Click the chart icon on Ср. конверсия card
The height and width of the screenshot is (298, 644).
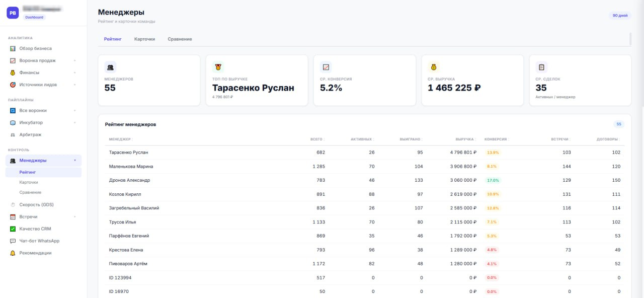pyautogui.click(x=326, y=66)
